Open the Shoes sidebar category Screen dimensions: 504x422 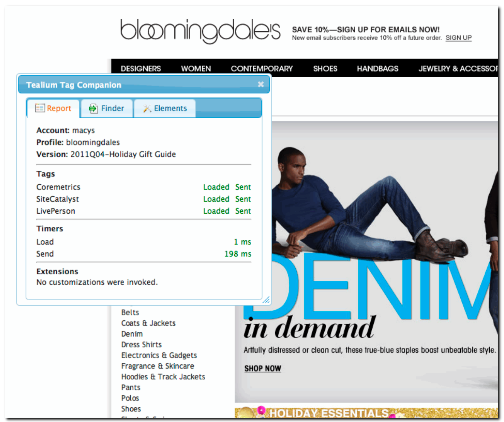[131, 409]
